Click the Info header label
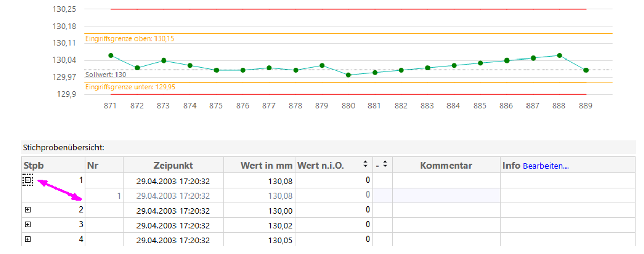This screenshot has height=254, width=644. click(511, 166)
